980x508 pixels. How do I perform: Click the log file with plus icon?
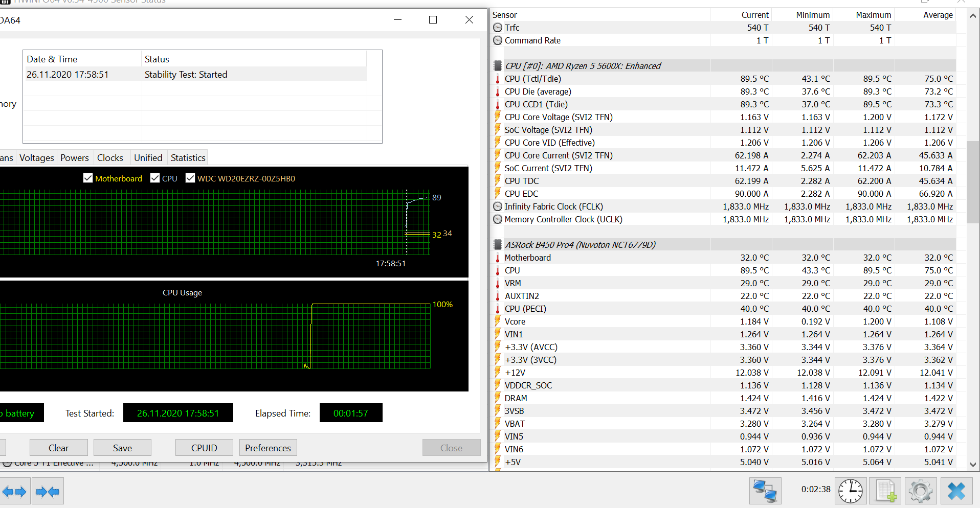(886, 492)
